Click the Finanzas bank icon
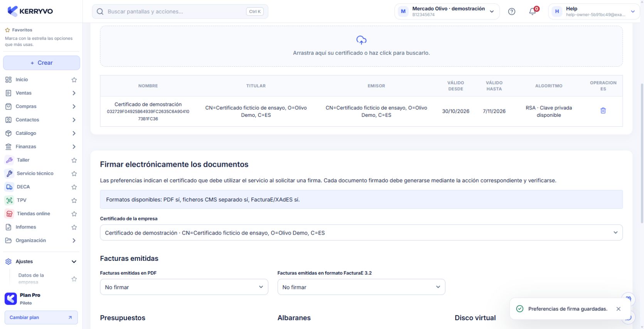644x329 pixels. (8, 147)
